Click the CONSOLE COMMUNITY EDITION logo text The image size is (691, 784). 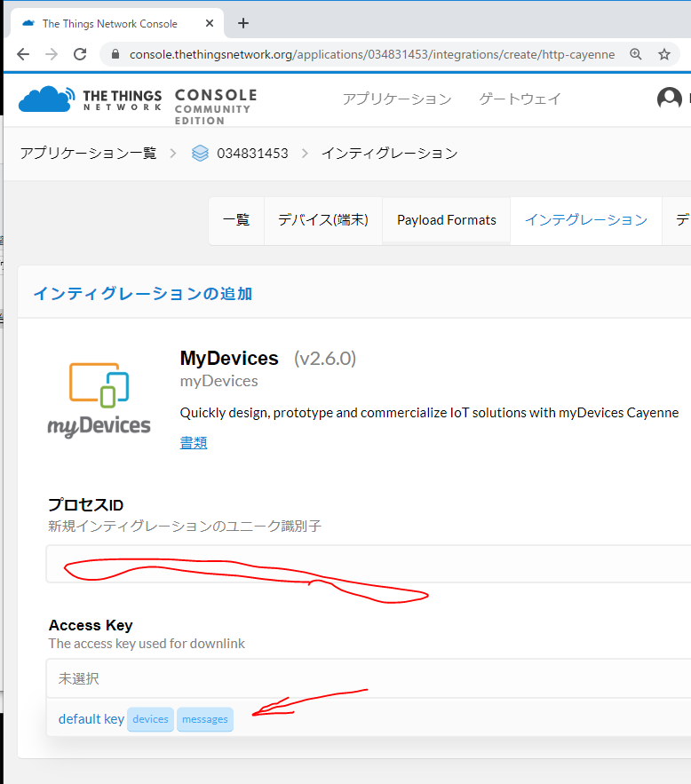216,107
